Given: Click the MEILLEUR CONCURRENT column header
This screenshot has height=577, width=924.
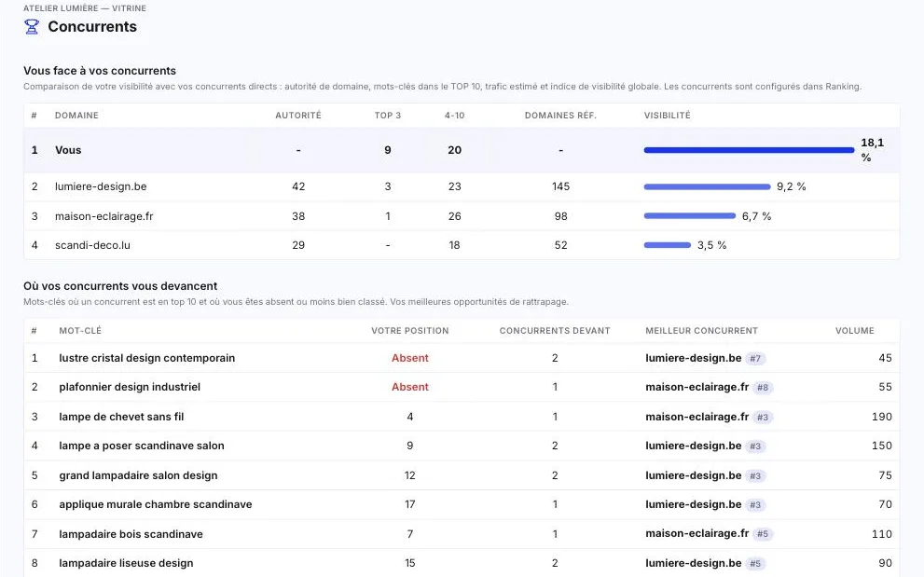Looking at the screenshot, I should [x=701, y=331].
